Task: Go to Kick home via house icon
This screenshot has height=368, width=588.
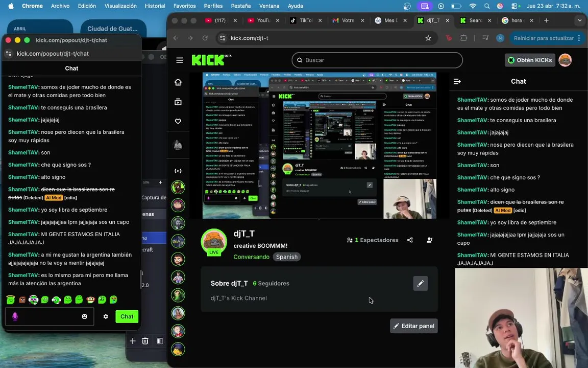Action: click(x=178, y=82)
